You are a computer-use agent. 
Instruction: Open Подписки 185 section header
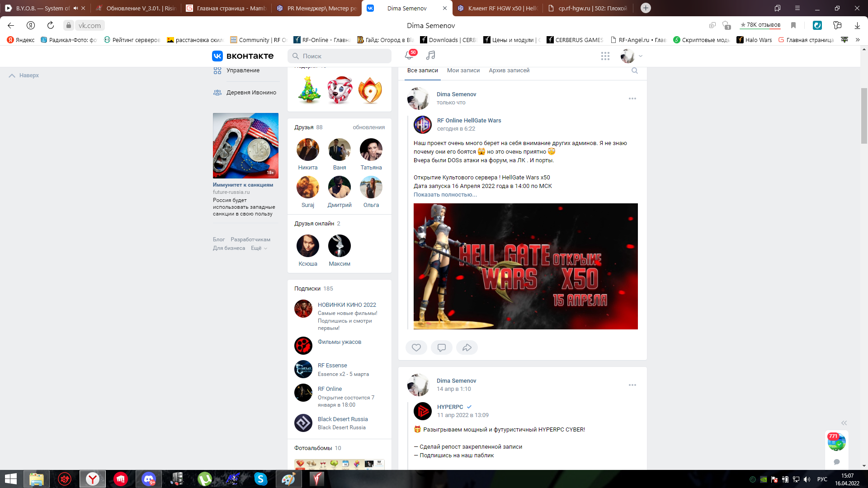[x=314, y=289]
